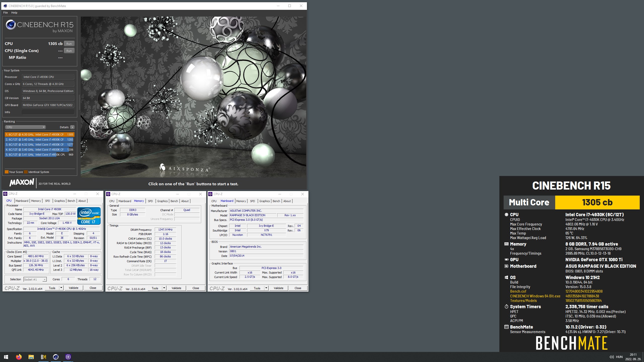Open SPD tab in first CPU-Z window
644x362 pixels.
tap(47, 201)
